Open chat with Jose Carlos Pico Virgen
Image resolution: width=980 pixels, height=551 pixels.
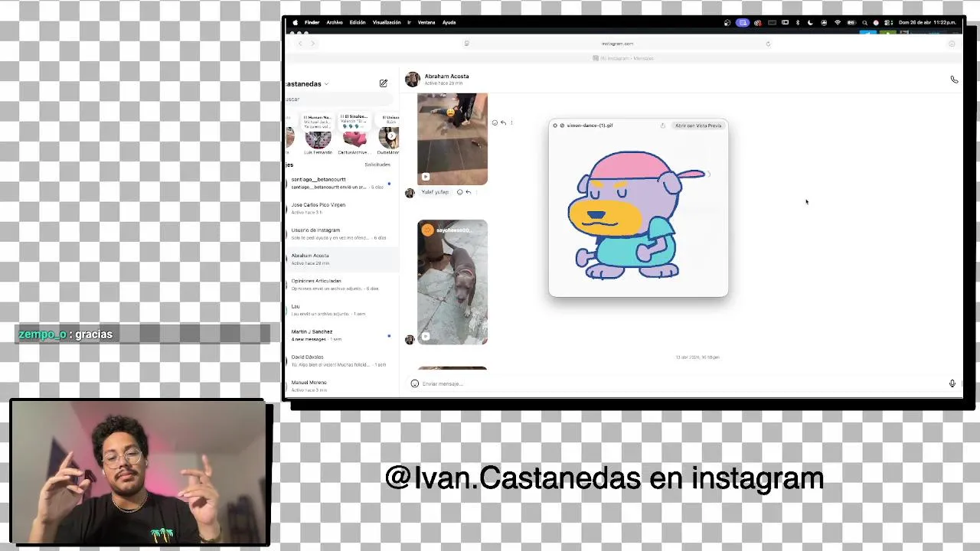point(341,208)
